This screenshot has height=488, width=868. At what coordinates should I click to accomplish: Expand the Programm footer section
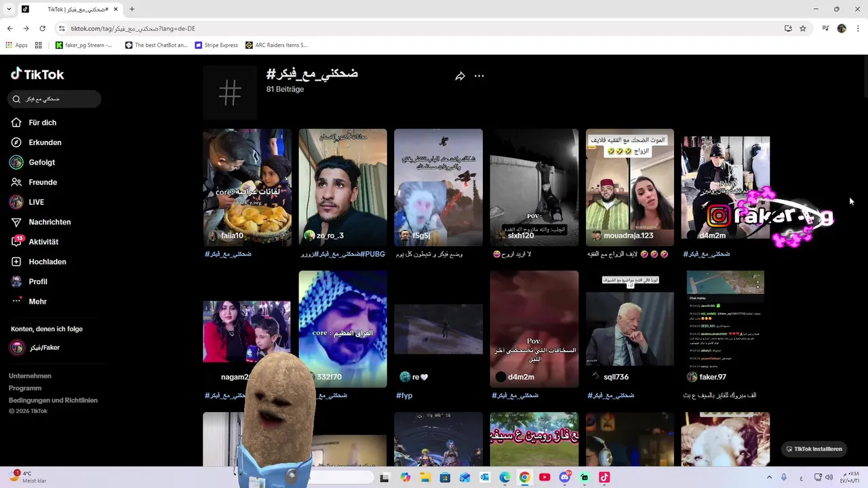tap(25, 388)
